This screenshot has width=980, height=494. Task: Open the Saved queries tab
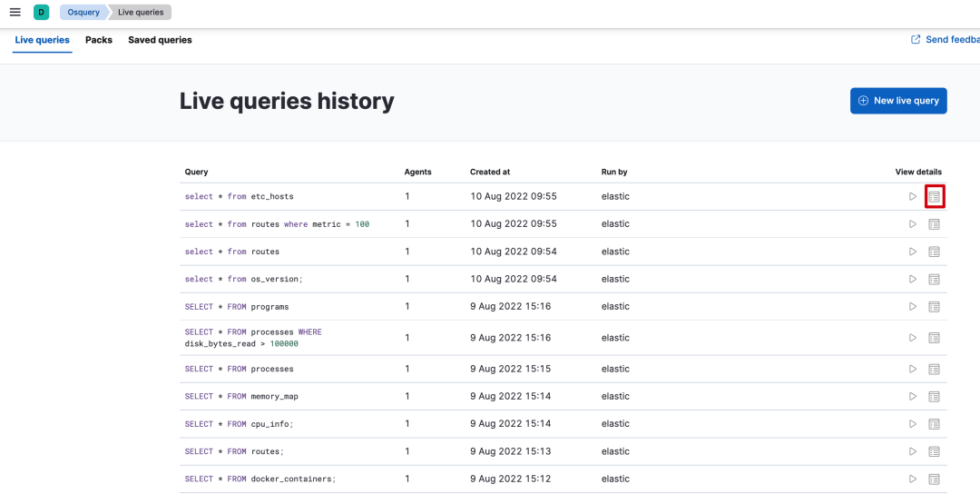click(160, 40)
